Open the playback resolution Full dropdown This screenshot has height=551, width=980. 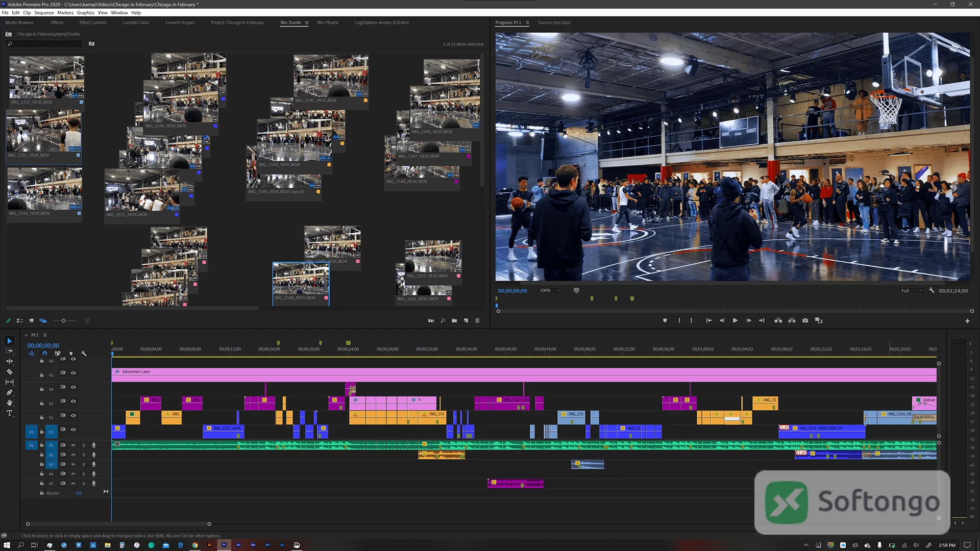912,291
